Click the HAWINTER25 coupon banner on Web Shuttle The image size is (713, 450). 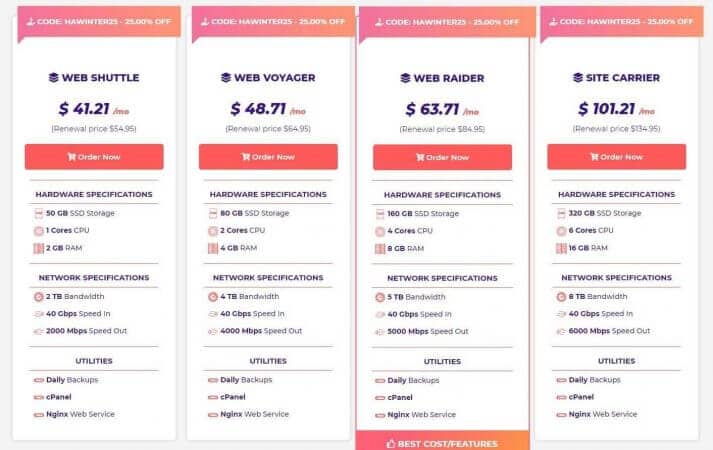point(99,21)
